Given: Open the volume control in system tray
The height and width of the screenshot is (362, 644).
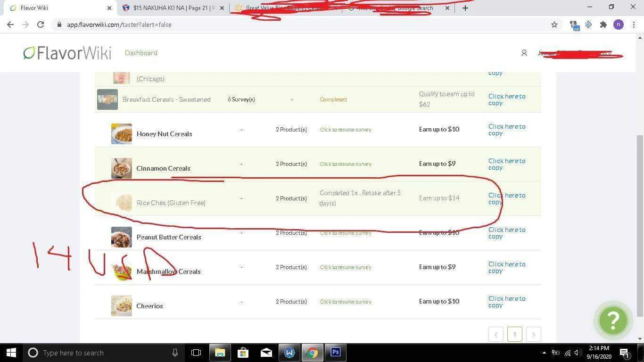Looking at the screenshot, I should [578, 353].
